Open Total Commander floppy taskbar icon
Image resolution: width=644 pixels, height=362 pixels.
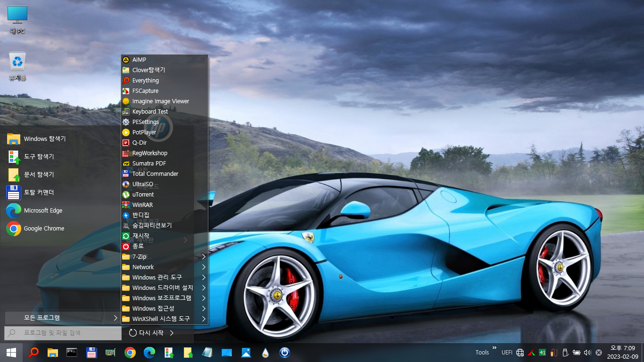91,353
